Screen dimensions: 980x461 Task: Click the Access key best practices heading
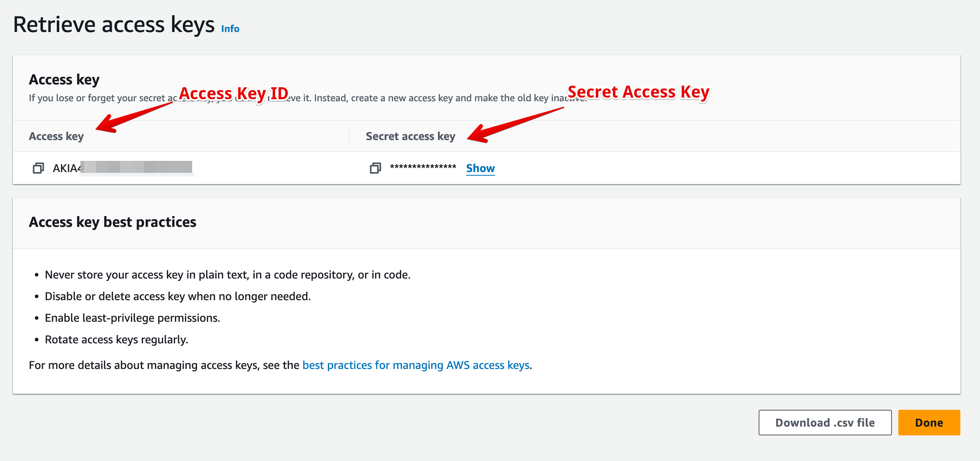112,222
